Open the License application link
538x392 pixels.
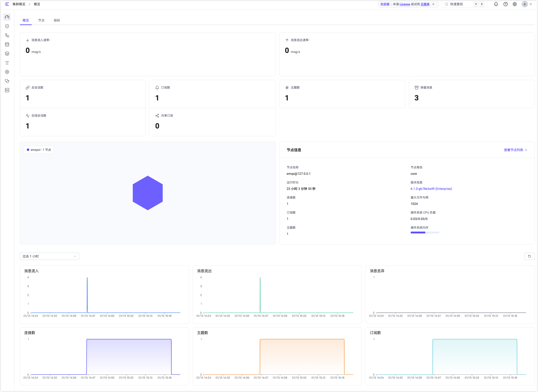click(x=405, y=4)
